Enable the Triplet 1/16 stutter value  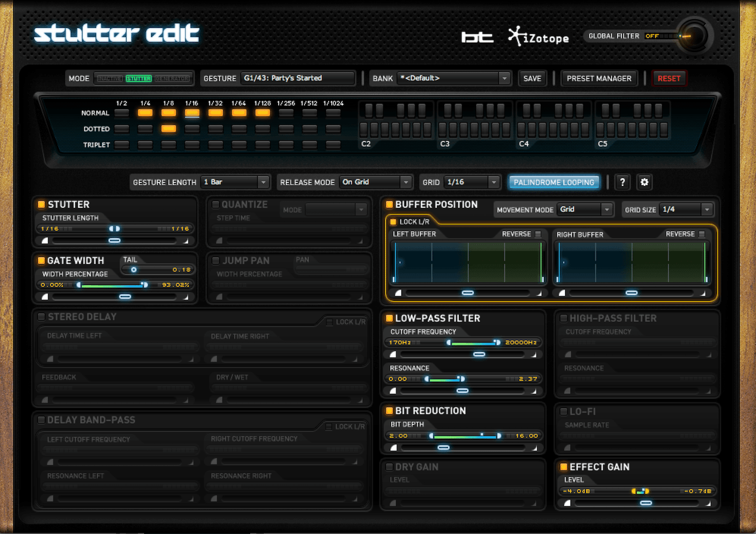click(x=192, y=144)
